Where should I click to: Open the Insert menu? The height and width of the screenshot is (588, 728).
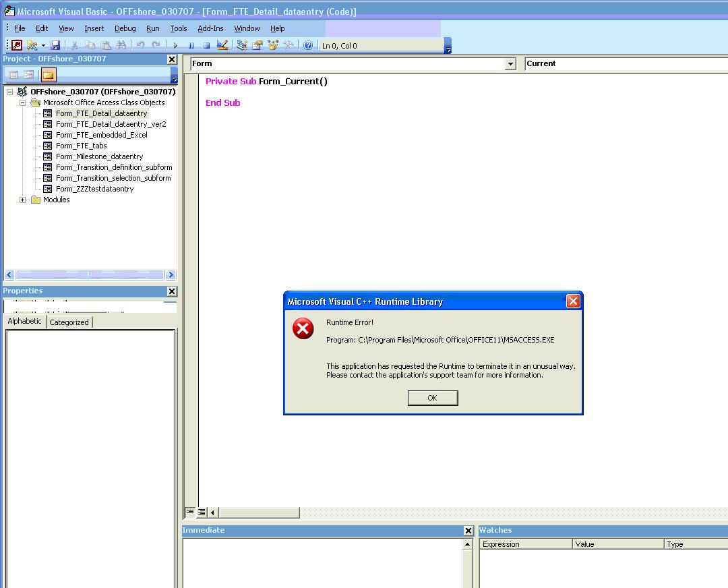click(94, 28)
